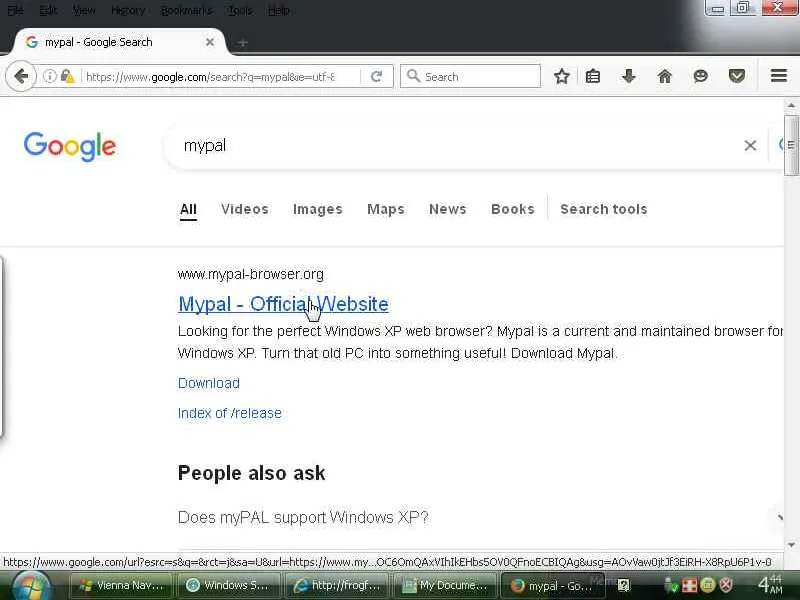Open Search tools options
This screenshot has width=800, height=600.
pyautogui.click(x=604, y=209)
